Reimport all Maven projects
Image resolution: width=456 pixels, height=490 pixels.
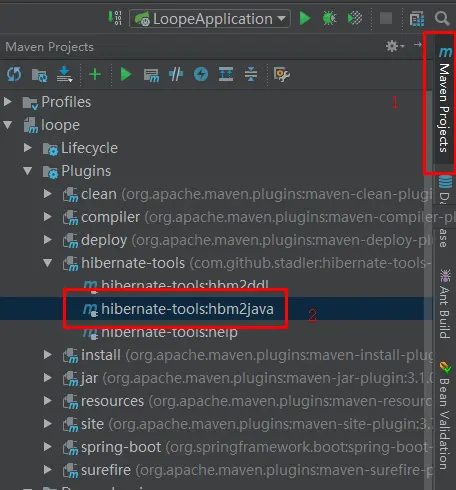14,74
